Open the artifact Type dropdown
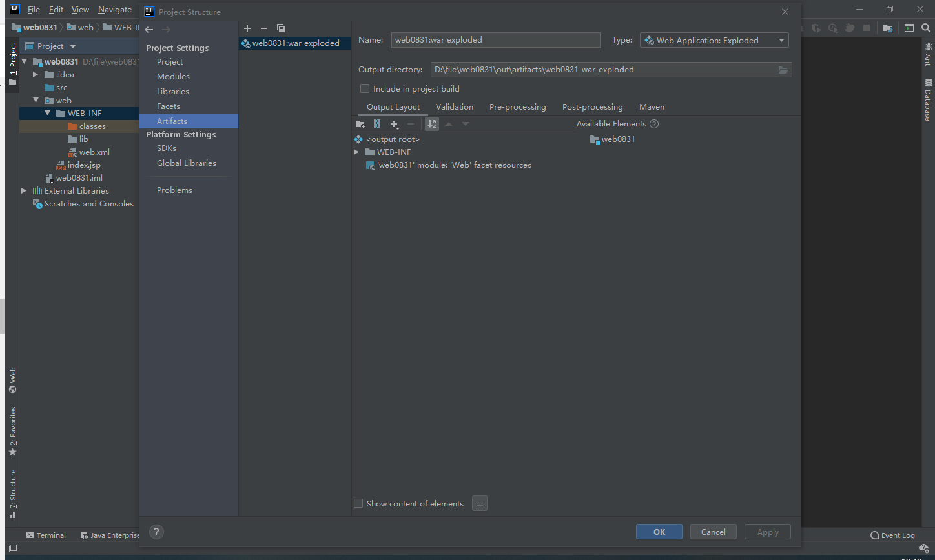 click(x=714, y=40)
